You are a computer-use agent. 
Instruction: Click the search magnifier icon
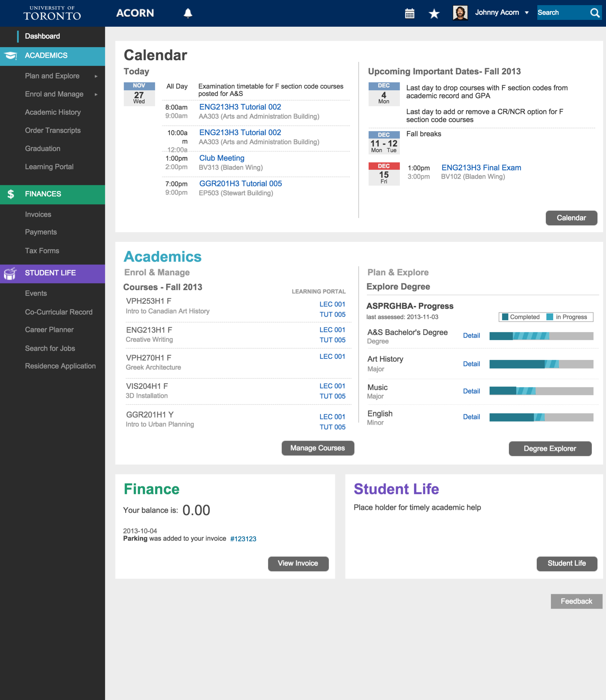click(x=594, y=13)
